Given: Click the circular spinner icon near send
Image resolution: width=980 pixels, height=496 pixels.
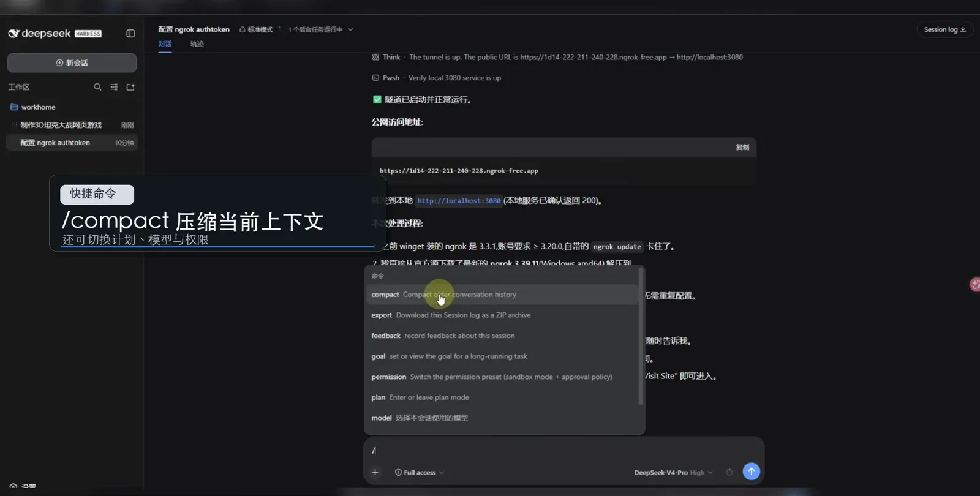Looking at the screenshot, I should point(729,472).
